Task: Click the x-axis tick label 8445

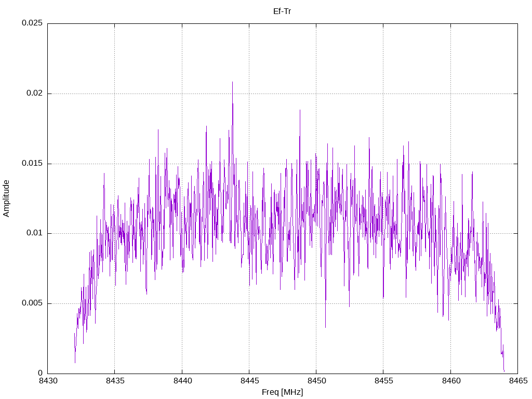Action: click(x=250, y=381)
